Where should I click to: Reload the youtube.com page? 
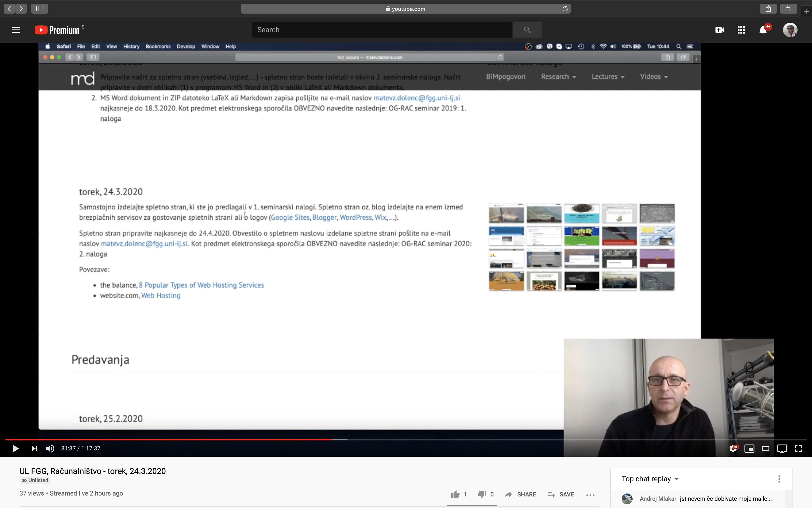tap(565, 9)
